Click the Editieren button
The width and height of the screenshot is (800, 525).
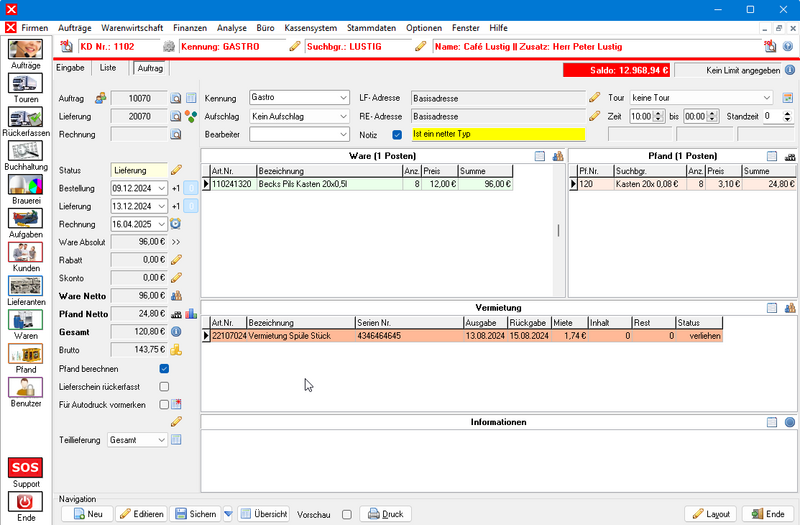142,514
